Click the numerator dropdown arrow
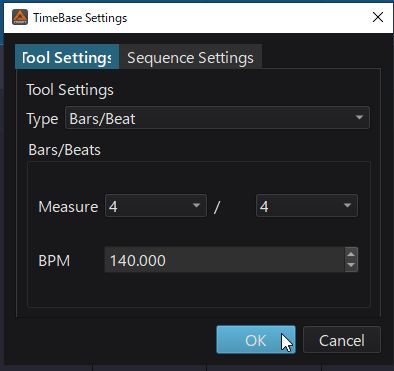 196,206
